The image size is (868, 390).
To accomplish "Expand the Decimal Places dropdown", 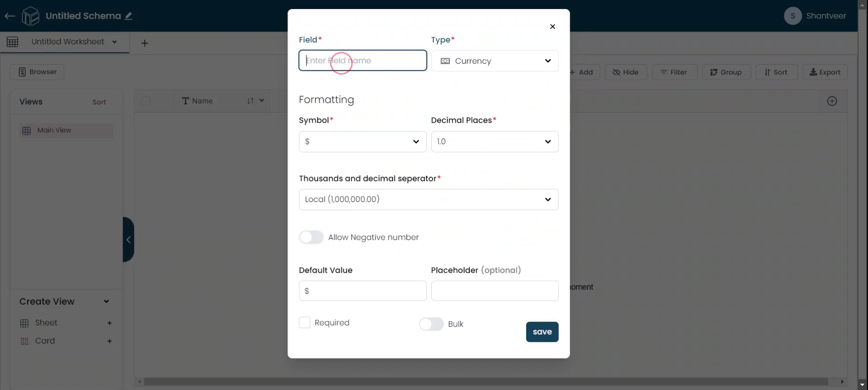I will pos(495,142).
